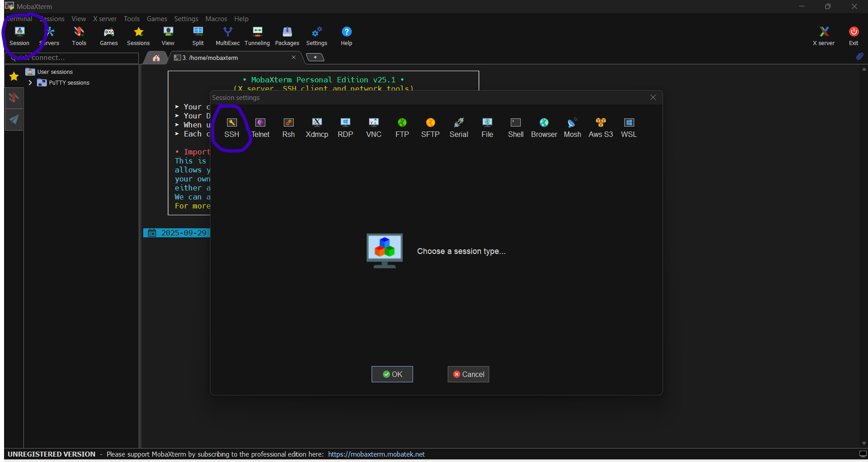Start the X server from the toolbar

click(x=824, y=36)
